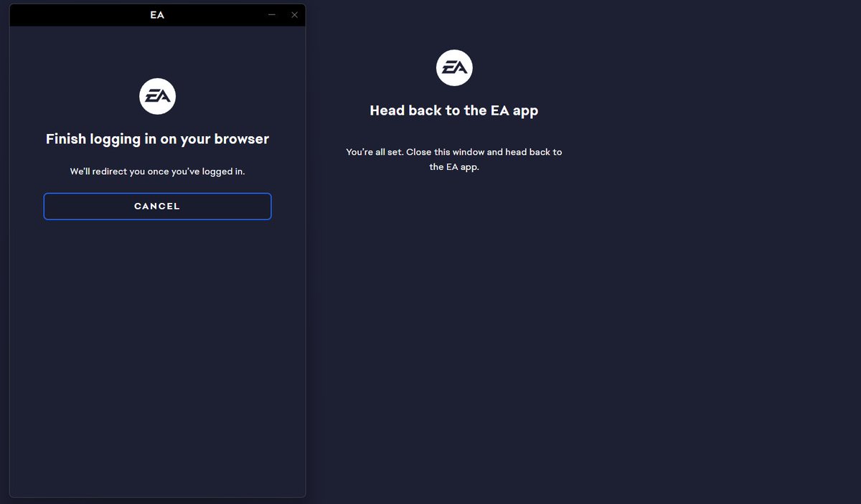Close the EA app login window
This screenshot has width=861, height=504.
294,14
